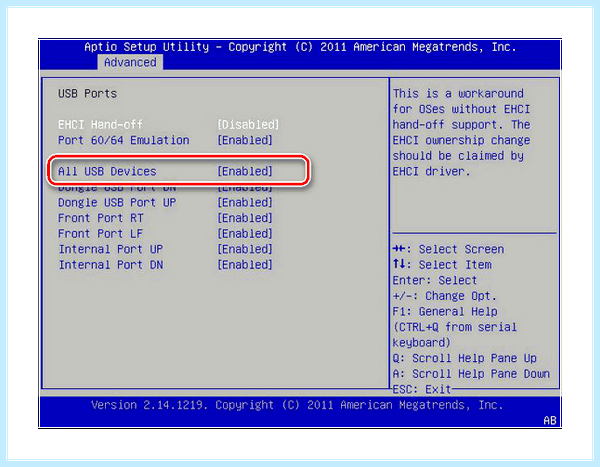
Task: Select Front Port RT option
Action: pyautogui.click(x=101, y=218)
